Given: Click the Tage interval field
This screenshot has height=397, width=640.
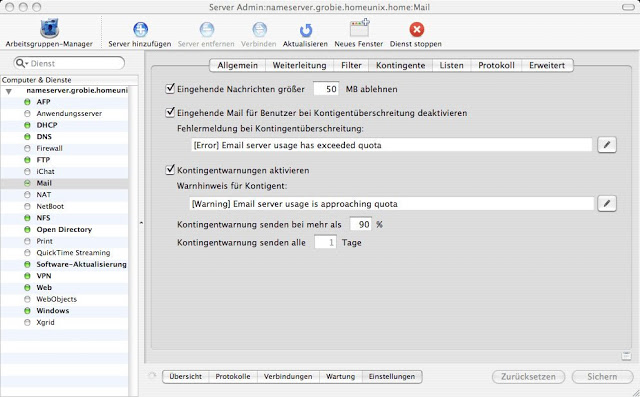Looking at the screenshot, I should click(325, 242).
